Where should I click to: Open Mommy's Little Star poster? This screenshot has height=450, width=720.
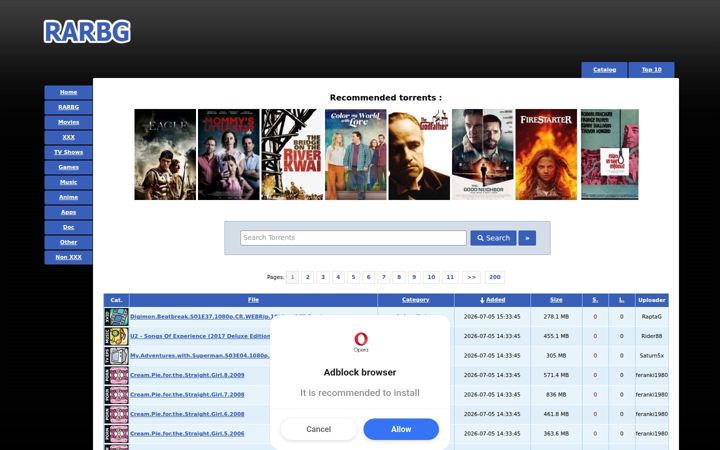coord(229,154)
